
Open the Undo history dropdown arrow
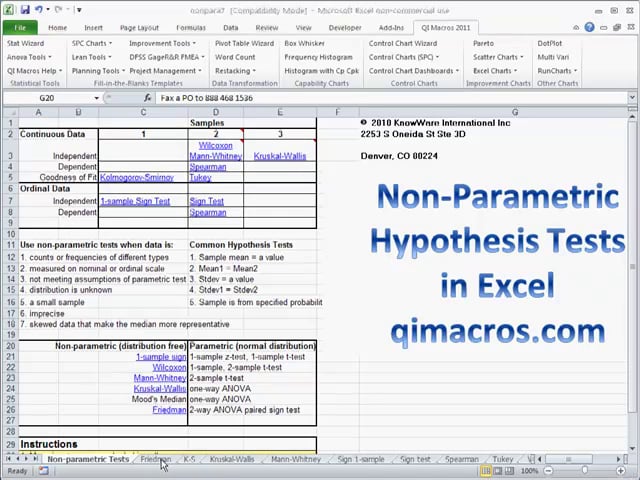coord(48,9)
